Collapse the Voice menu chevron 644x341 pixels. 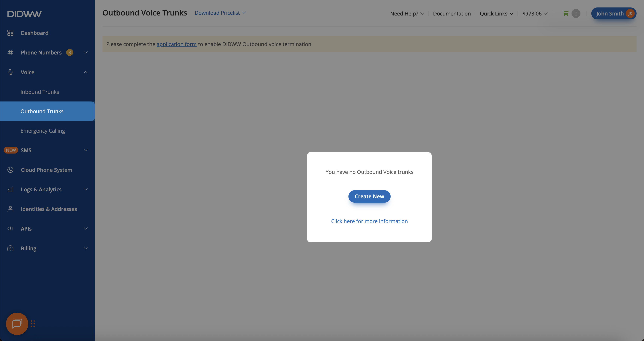click(86, 72)
